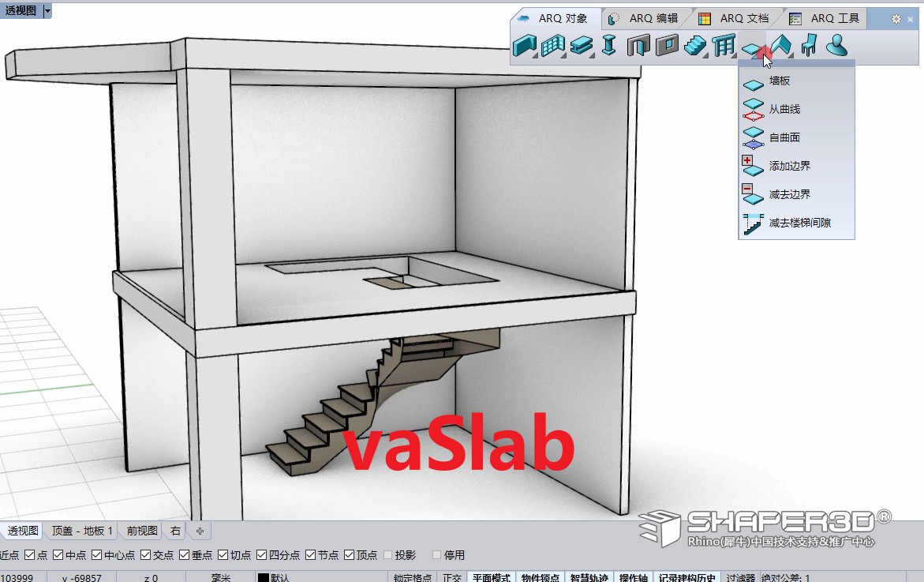Switch to the 顶盖 - 地板 1 viewport tab
The height and width of the screenshot is (582, 924).
[x=82, y=531]
